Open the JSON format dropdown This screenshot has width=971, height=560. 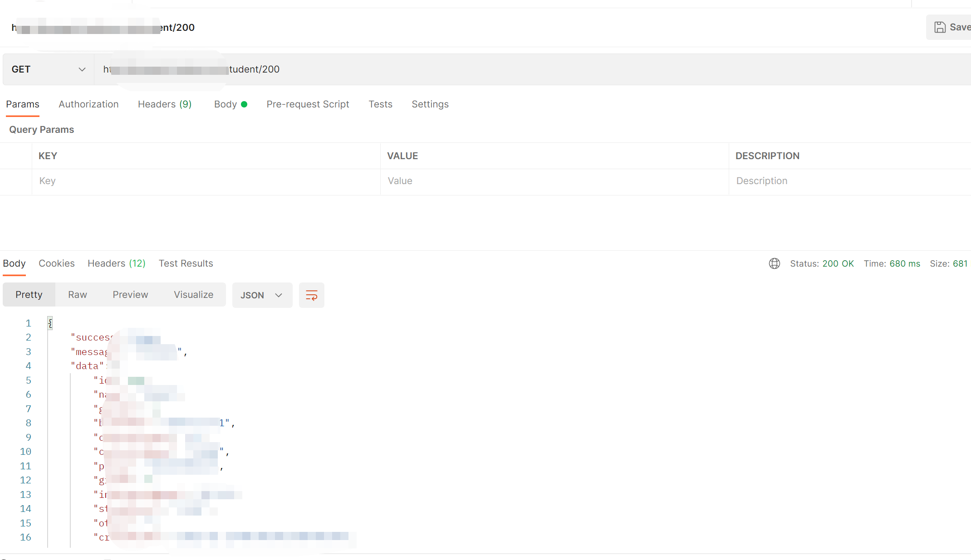(262, 295)
